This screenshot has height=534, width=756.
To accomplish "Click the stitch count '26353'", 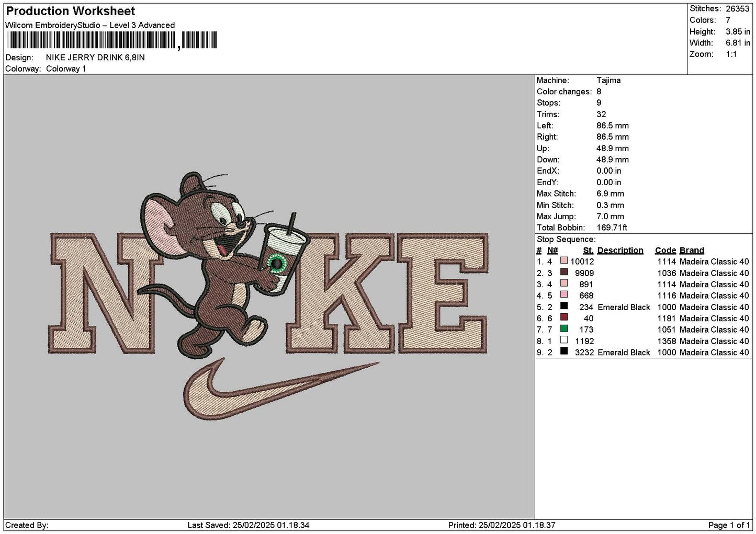I will pos(738,8).
